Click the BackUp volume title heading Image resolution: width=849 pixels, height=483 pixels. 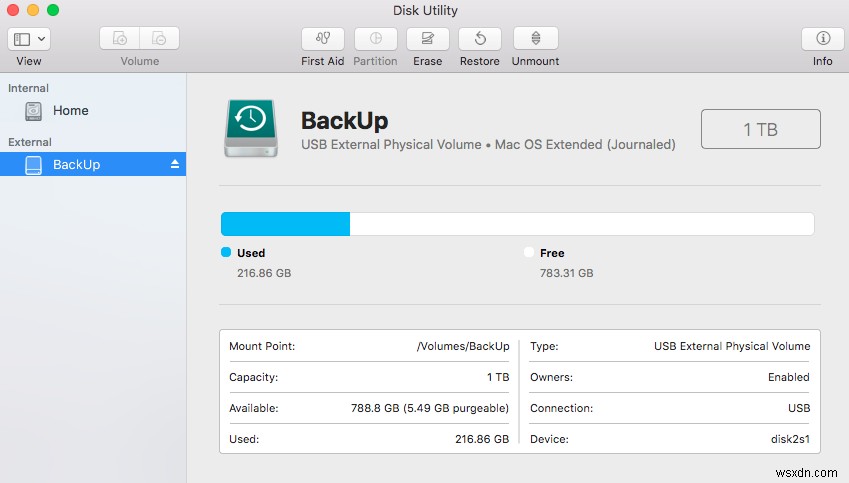click(x=344, y=121)
